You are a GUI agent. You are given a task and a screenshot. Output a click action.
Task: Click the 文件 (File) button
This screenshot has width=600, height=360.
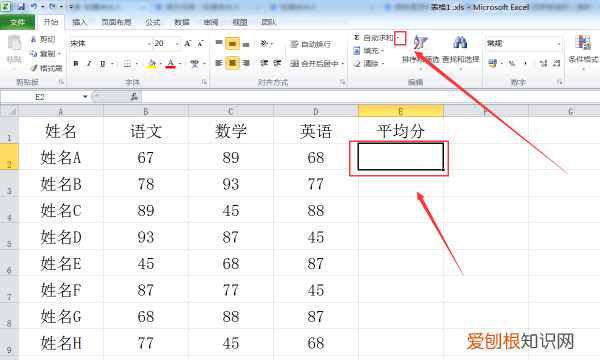(17, 22)
